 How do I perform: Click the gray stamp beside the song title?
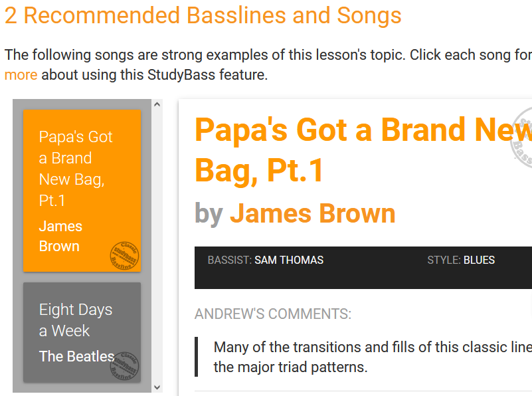[521, 137]
